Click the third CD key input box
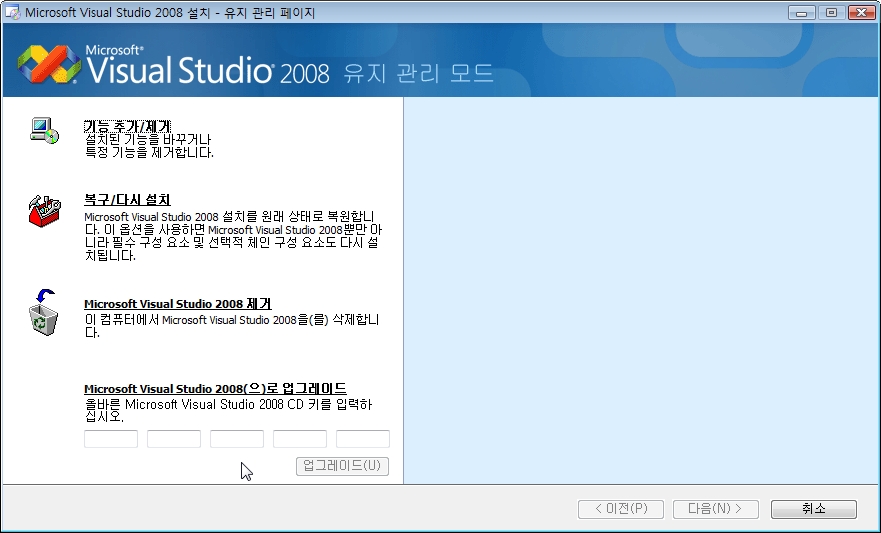 (x=237, y=439)
